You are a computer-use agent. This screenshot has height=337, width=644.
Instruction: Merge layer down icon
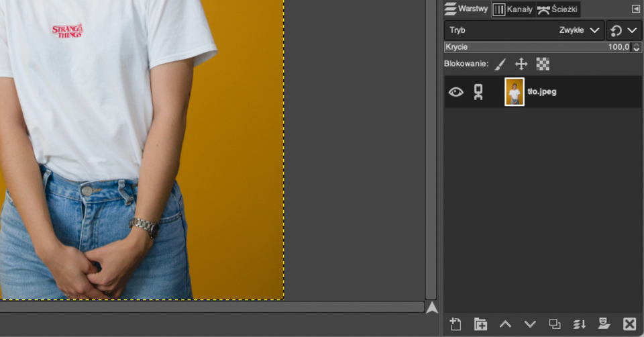(580, 324)
